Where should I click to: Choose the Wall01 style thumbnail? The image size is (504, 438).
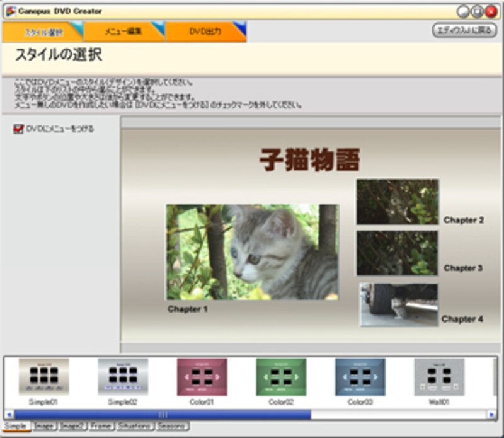[438, 377]
